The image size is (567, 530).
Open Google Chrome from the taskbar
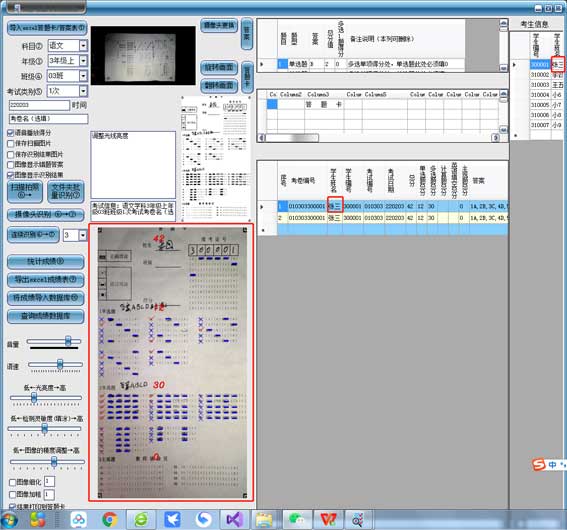(110, 520)
